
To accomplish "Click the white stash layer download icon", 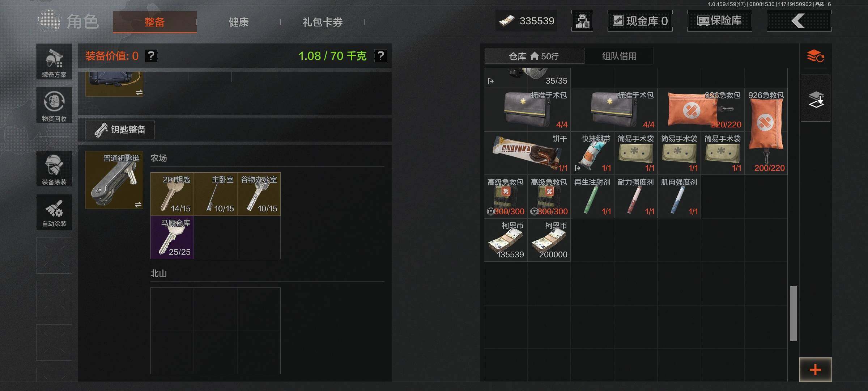I will pos(816,98).
